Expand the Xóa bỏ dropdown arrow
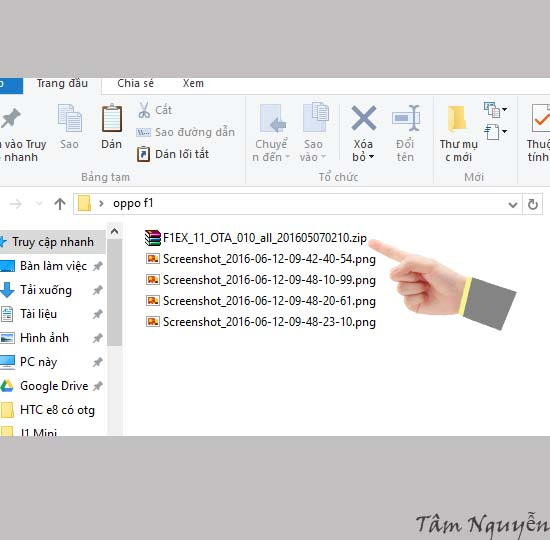 click(371, 157)
